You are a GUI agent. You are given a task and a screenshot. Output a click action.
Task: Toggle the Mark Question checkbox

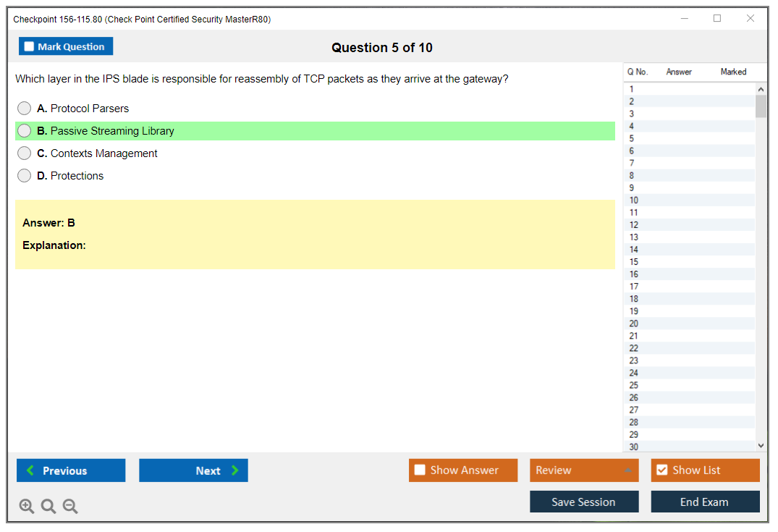(29, 47)
